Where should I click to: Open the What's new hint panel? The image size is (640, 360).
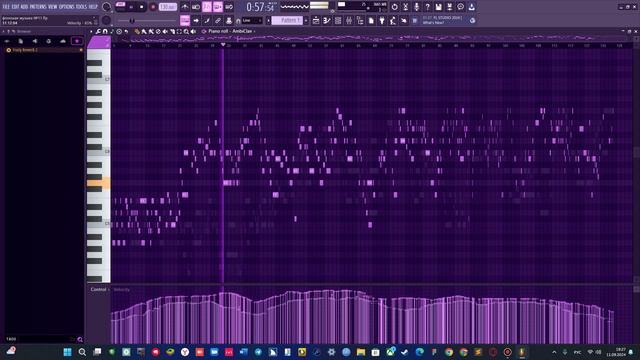(x=448, y=20)
